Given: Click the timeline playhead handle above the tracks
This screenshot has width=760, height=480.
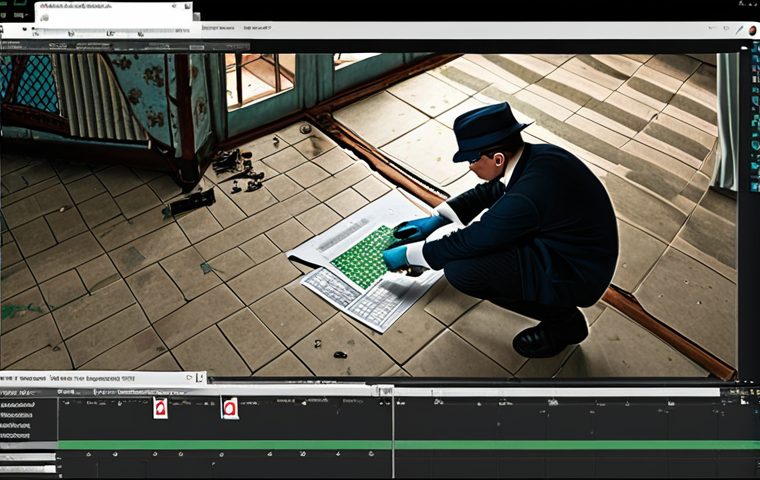Looking at the screenshot, I should (x=386, y=391).
